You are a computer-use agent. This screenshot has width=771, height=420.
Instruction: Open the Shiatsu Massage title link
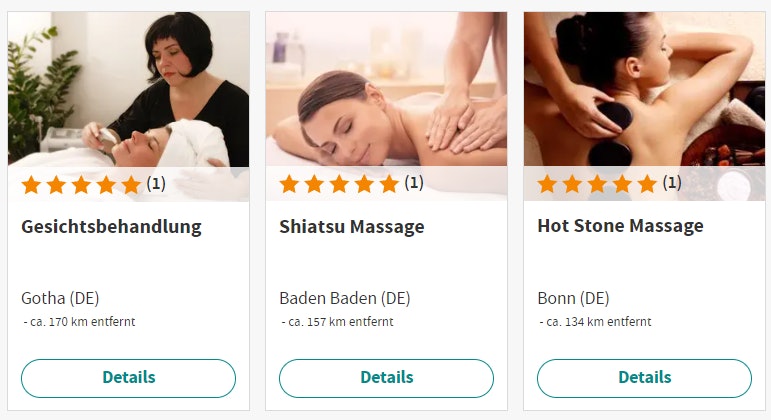(x=352, y=227)
